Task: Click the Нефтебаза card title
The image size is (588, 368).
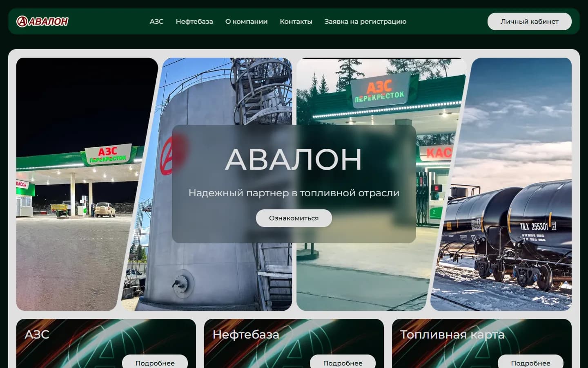Action: (246, 334)
